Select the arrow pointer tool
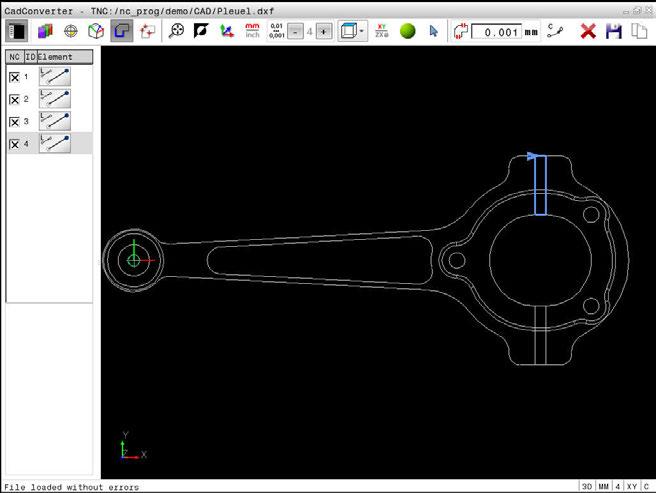656x493 pixels. [433, 31]
